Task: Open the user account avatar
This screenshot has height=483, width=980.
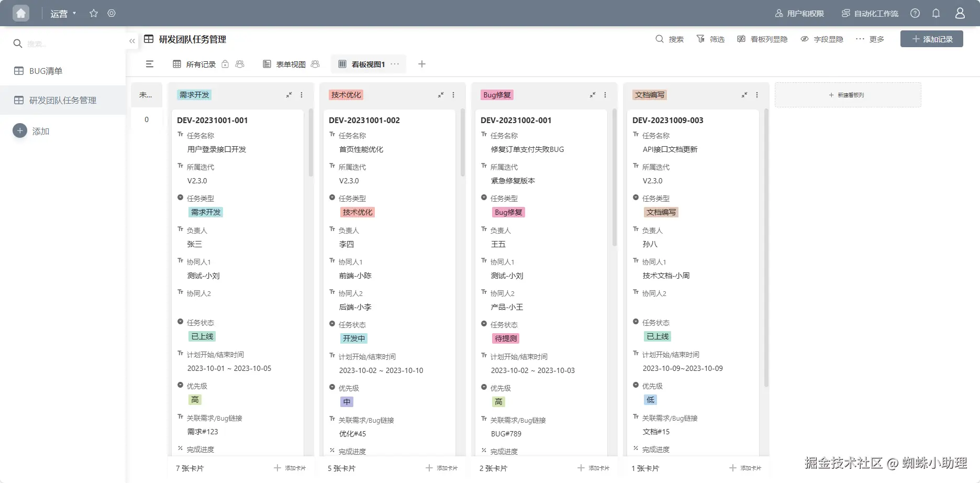Action: [960, 13]
